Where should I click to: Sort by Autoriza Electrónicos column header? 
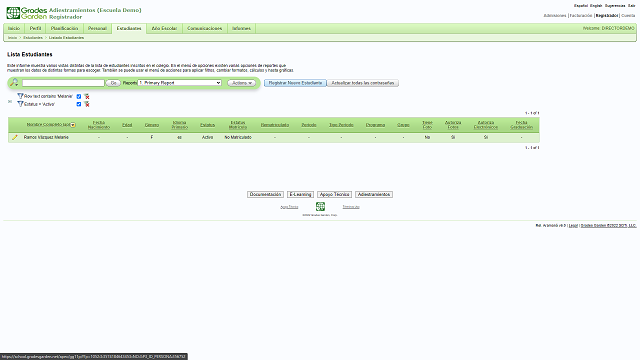point(486,125)
